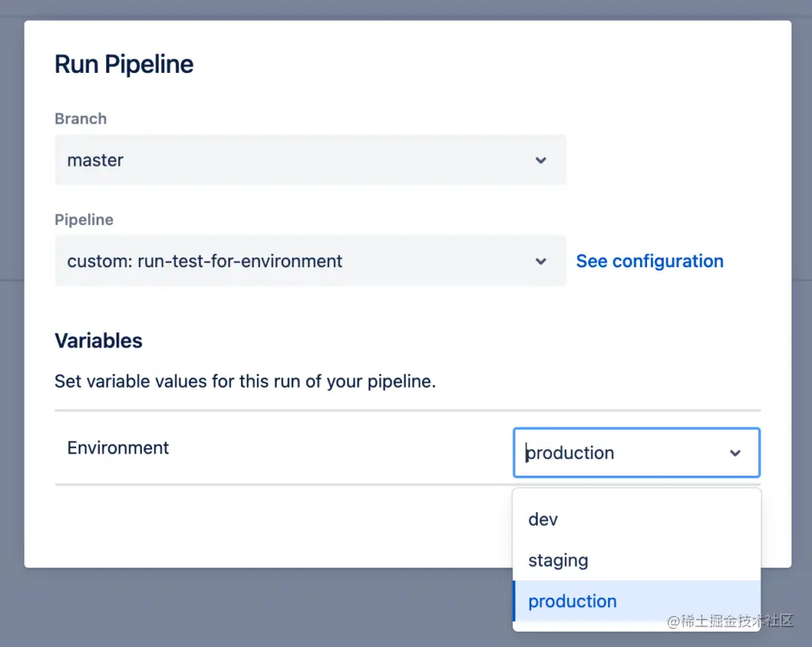The height and width of the screenshot is (647, 812).
Task: Click the Variables section heading
Action: (x=98, y=341)
